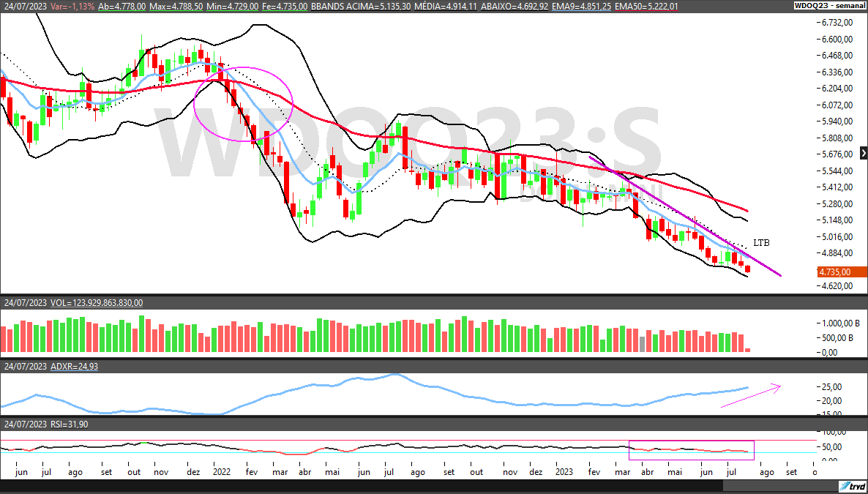Click the ADXR=24,93 indicator label
Image resolution: width=868 pixels, height=494 pixels.
click(x=74, y=366)
